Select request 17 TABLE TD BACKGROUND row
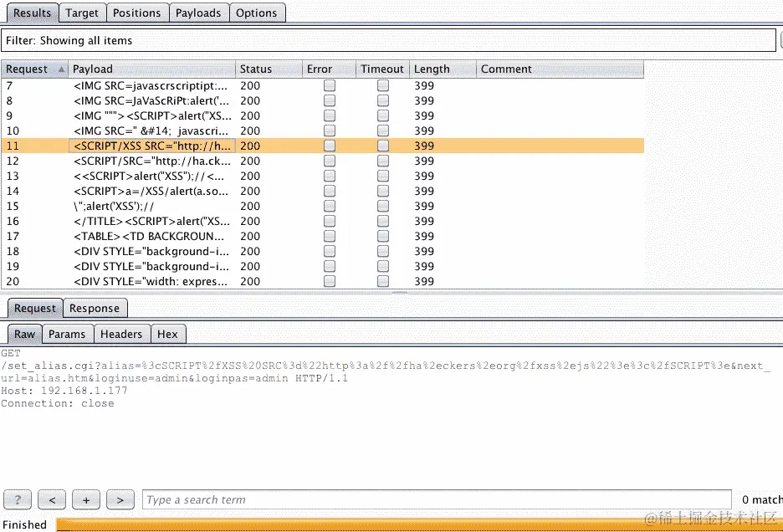 click(x=323, y=236)
